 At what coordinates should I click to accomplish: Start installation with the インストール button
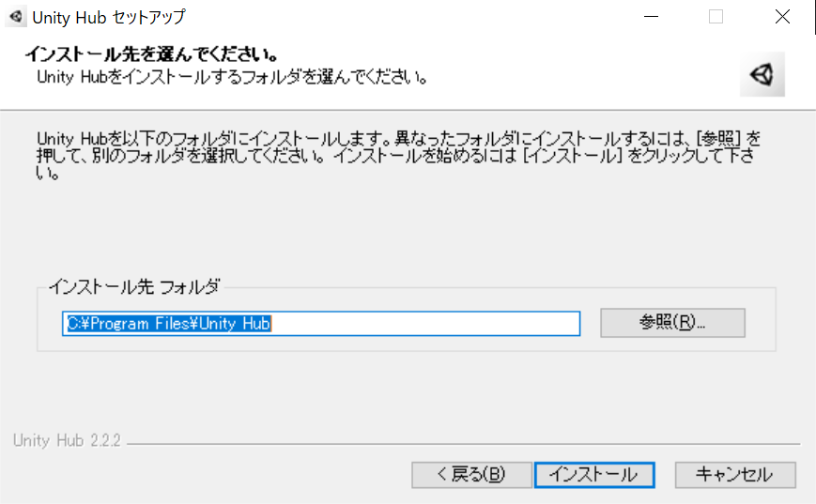594,474
